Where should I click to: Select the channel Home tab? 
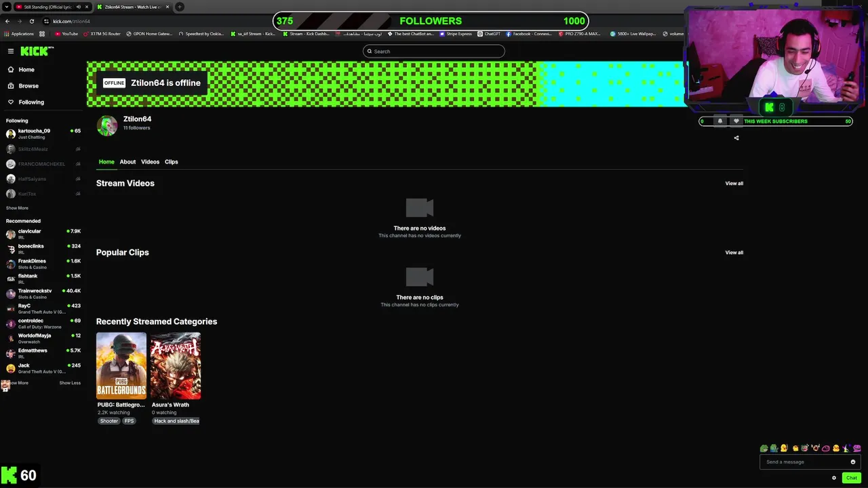click(x=106, y=162)
